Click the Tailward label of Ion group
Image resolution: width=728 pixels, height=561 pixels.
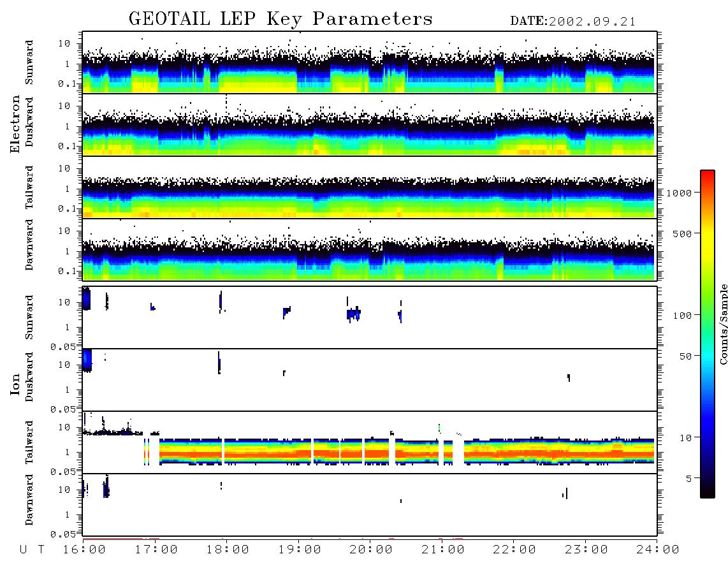point(29,442)
